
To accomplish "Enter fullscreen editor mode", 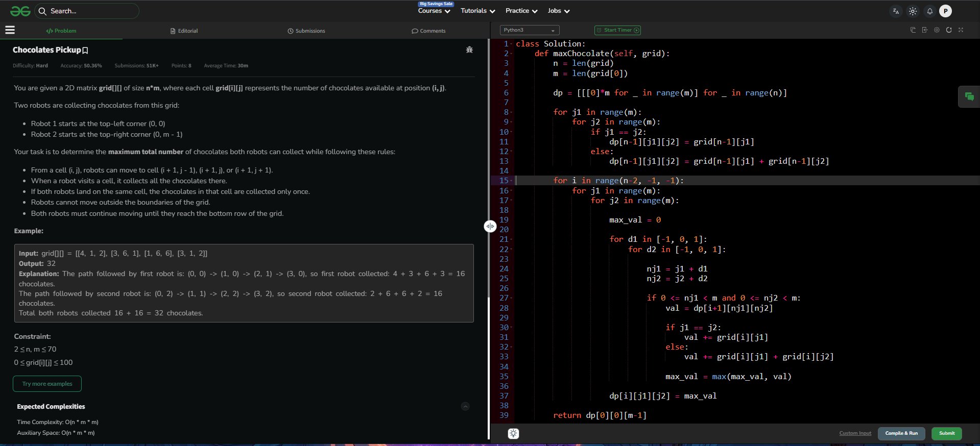I will click(x=961, y=30).
